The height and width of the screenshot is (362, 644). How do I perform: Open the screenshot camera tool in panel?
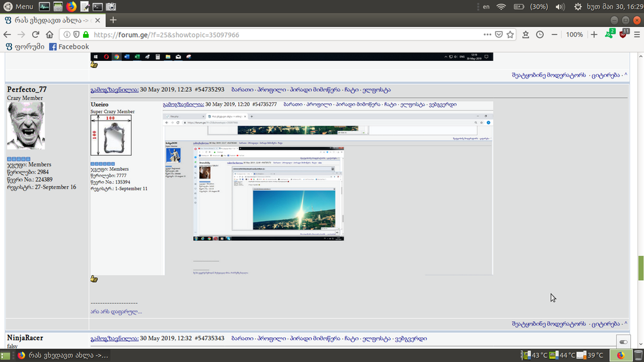(x=111, y=7)
